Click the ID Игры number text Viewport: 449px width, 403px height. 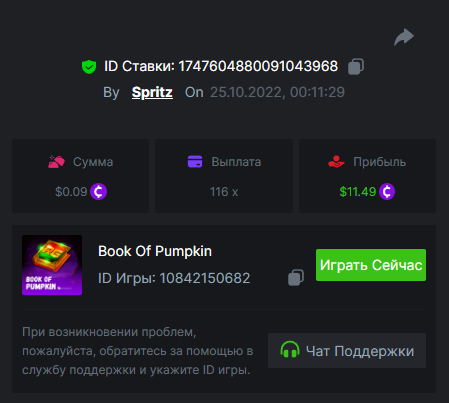click(205, 278)
